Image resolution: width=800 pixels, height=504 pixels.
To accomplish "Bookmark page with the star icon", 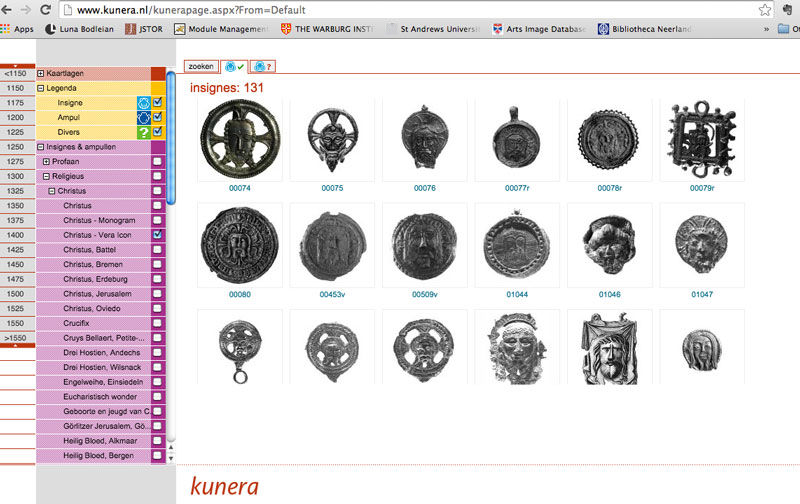I will [x=765, y=9].
